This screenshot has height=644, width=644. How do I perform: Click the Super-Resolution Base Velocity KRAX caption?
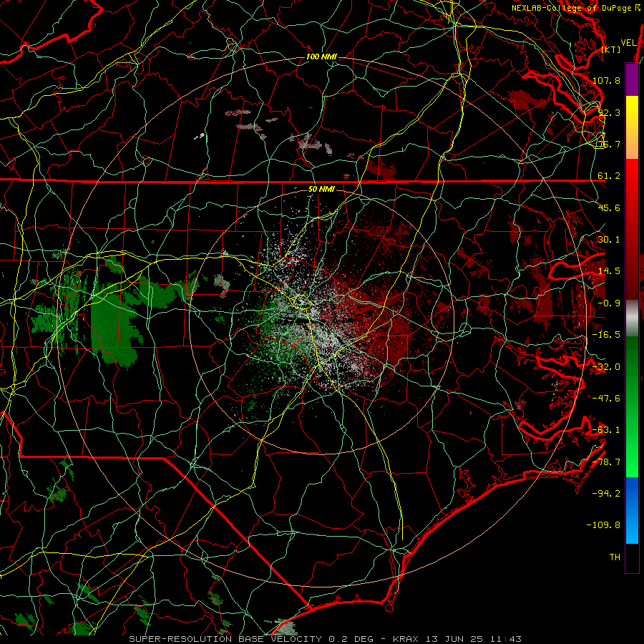click(326, 639)
